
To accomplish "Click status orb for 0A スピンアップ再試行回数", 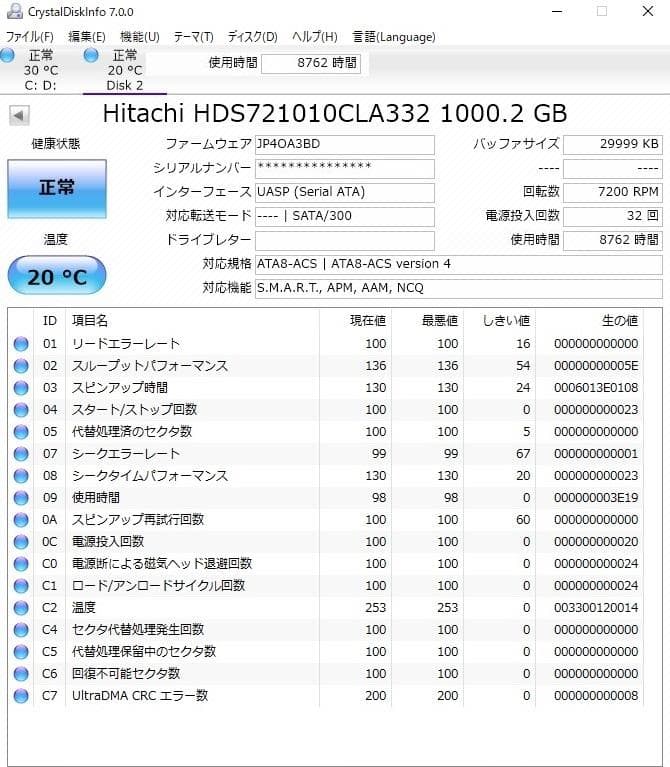I will pyautogui.click(x=21, y=520).
